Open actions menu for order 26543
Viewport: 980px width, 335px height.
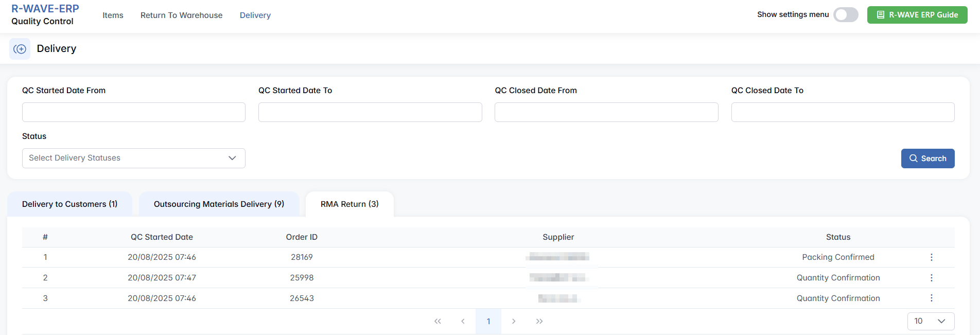coord(931,298)
